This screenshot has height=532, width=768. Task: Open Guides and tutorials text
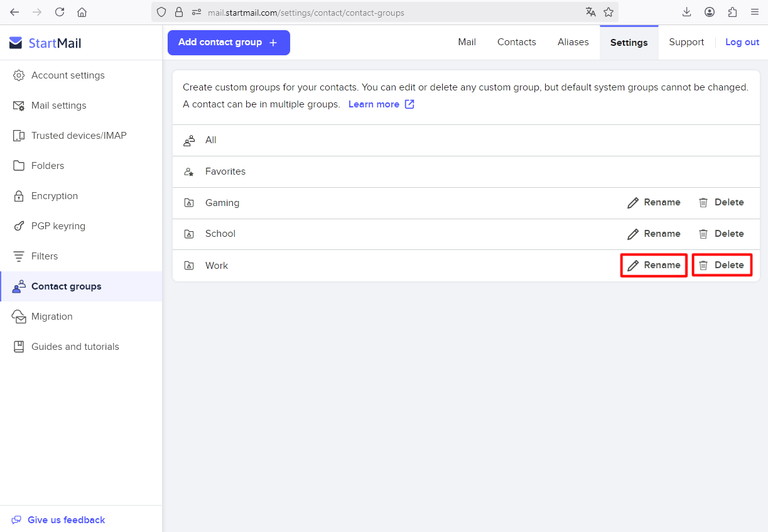[x=75, y=347]
